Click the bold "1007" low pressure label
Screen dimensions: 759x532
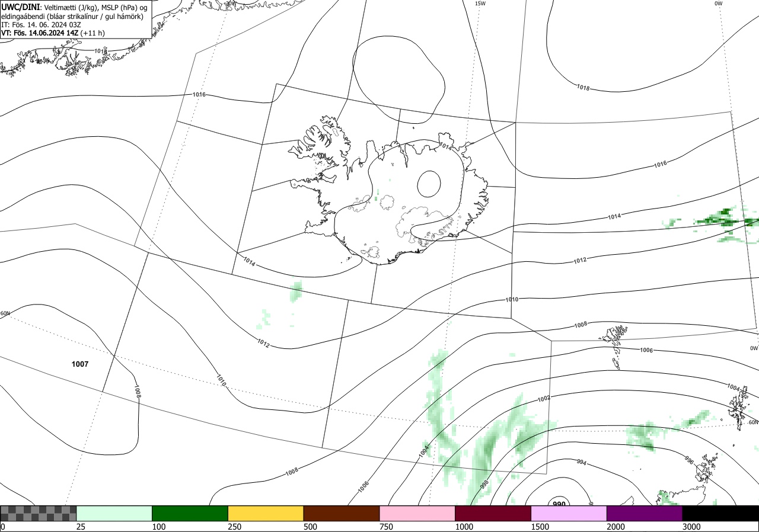pos(80,364)
